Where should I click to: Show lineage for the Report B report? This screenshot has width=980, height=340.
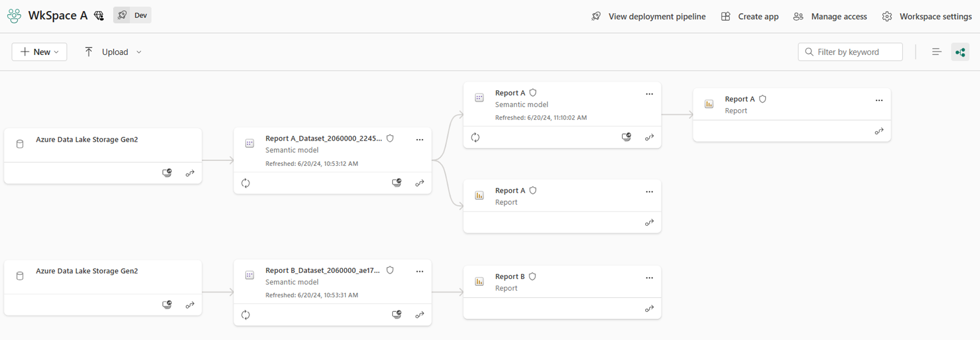tap(650, 309)
